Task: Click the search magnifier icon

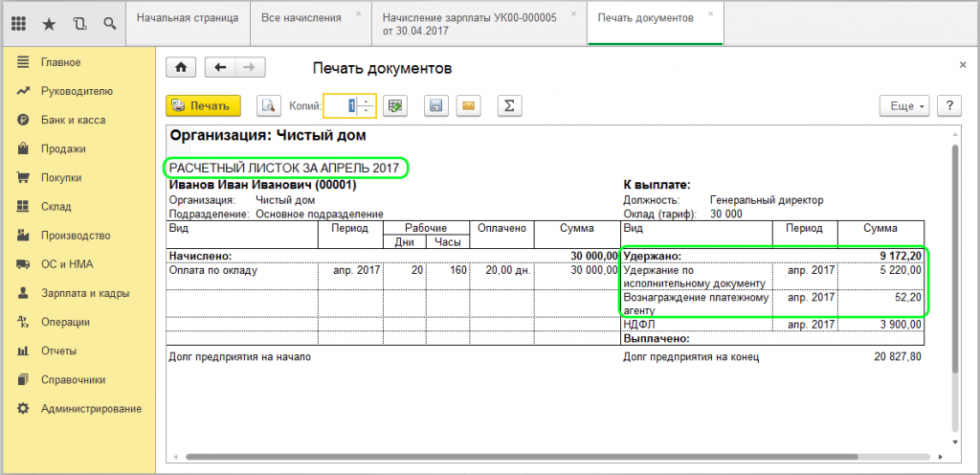Action: coord(109,24)
